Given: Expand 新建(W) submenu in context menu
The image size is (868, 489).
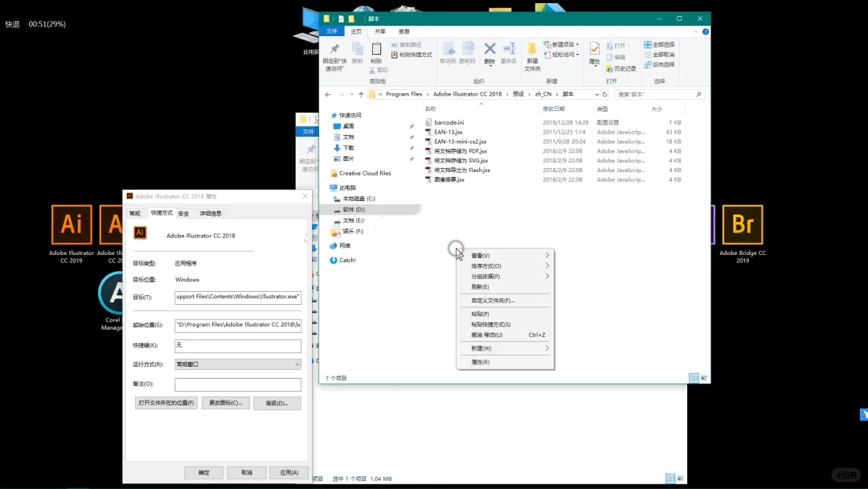Looking at the screenshot, I should click(x=505, y=348).
